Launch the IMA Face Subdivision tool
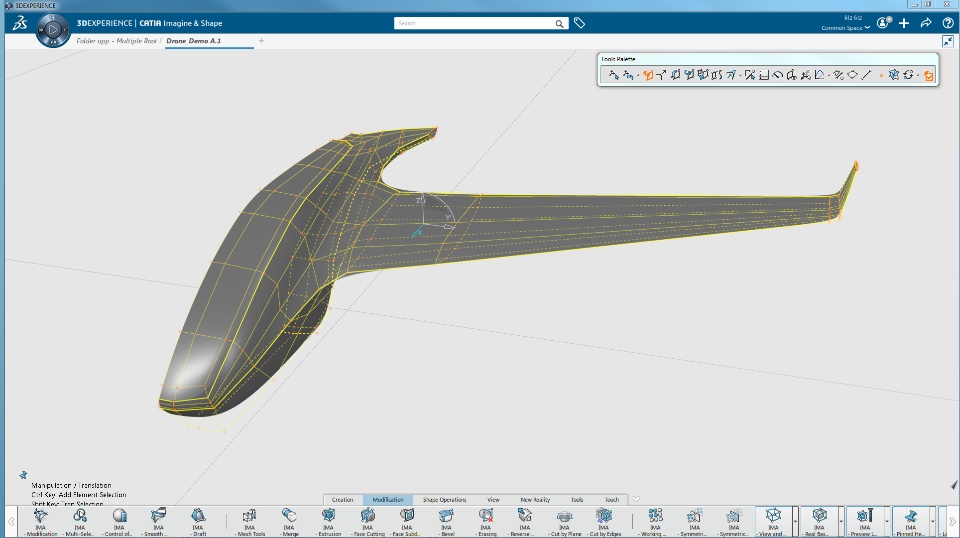 (407, 522)
